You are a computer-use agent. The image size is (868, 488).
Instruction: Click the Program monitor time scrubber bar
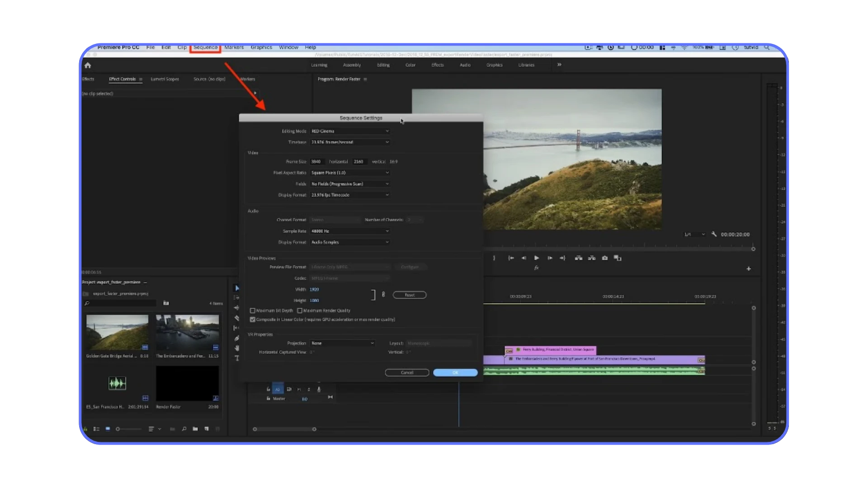coord(618,249)
